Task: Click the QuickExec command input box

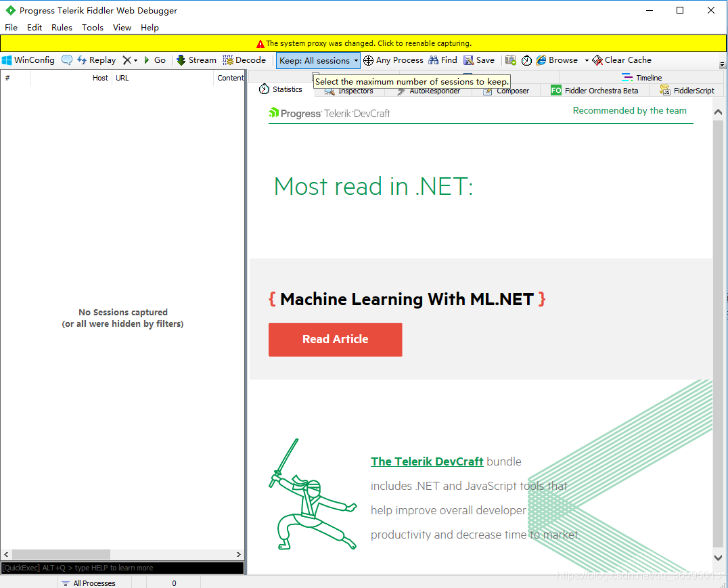Action: coord(122,568)
